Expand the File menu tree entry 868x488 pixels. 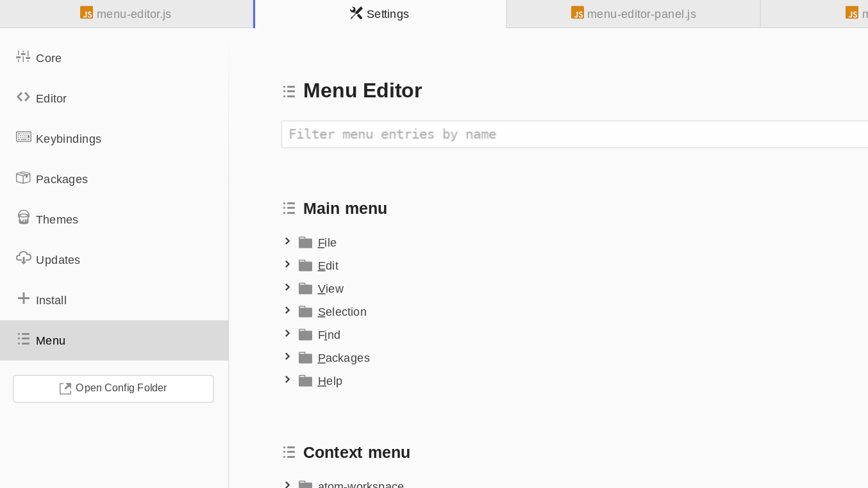287,241
